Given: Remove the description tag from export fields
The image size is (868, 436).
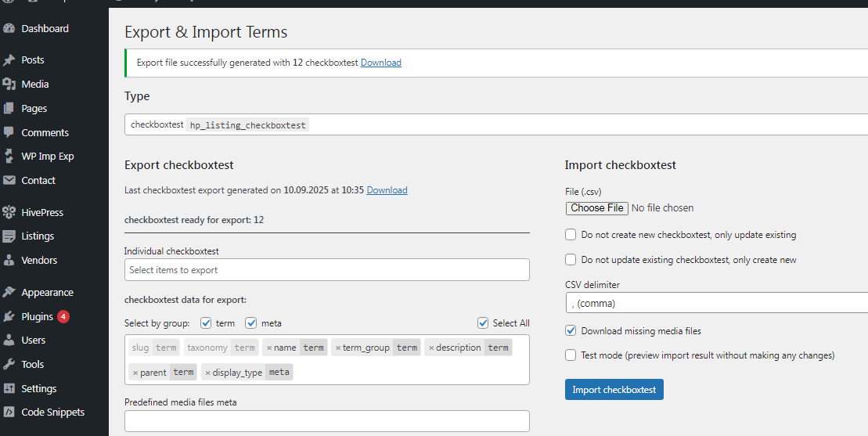Looking at the screenshot, I should [431, 348].
